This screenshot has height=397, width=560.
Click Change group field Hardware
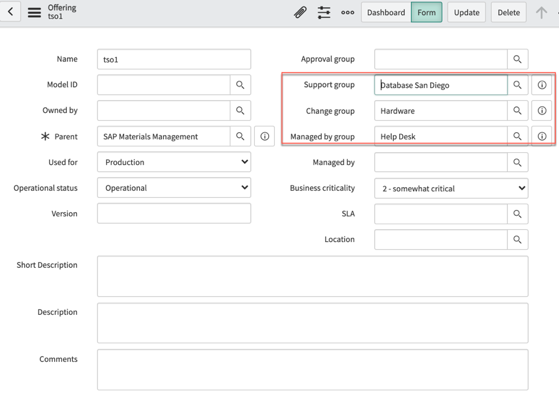(x=441, y=111)
